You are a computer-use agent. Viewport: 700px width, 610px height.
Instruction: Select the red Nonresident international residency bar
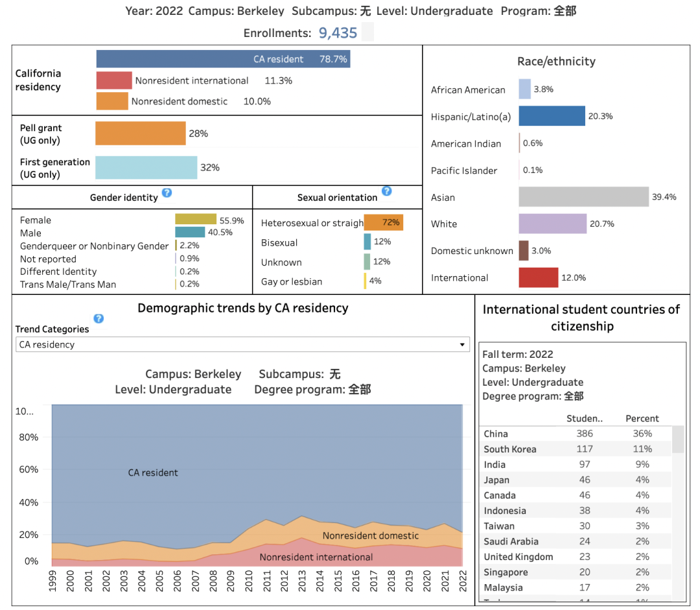point(114,80)
